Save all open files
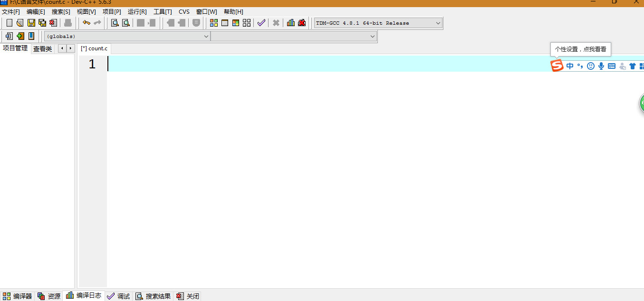 (42, 23)
